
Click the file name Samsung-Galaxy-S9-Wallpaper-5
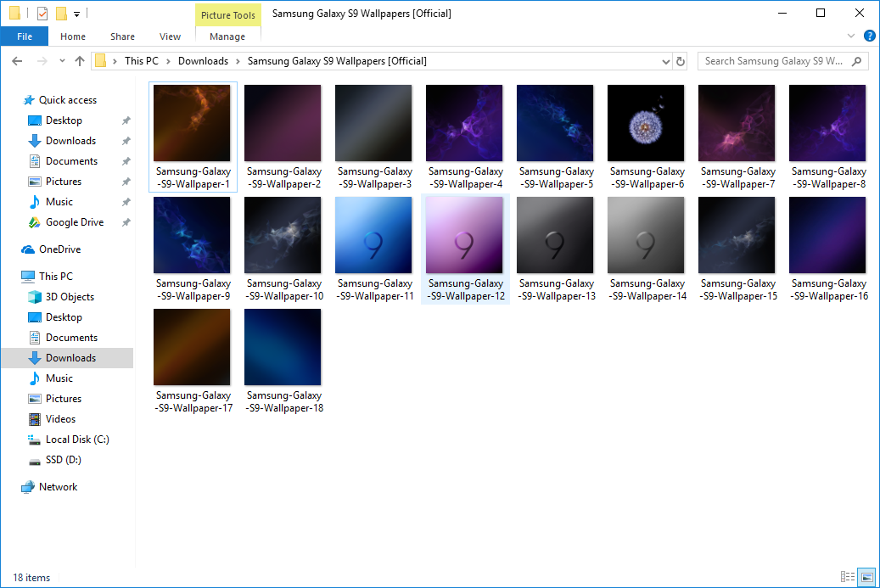click(x=556, y=178)
